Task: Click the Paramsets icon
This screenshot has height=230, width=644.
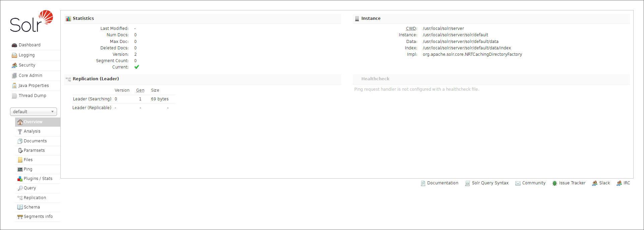Action: [20, 150]
